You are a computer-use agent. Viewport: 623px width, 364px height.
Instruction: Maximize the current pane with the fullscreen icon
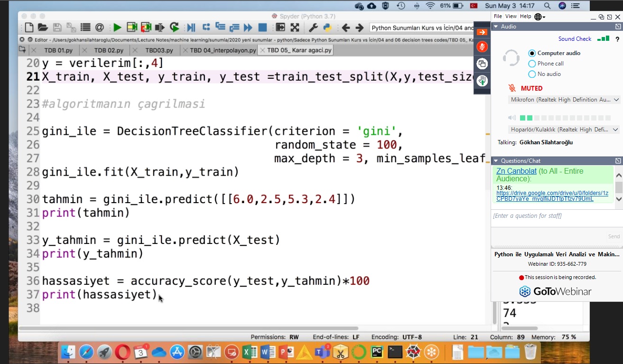(295, 28)
